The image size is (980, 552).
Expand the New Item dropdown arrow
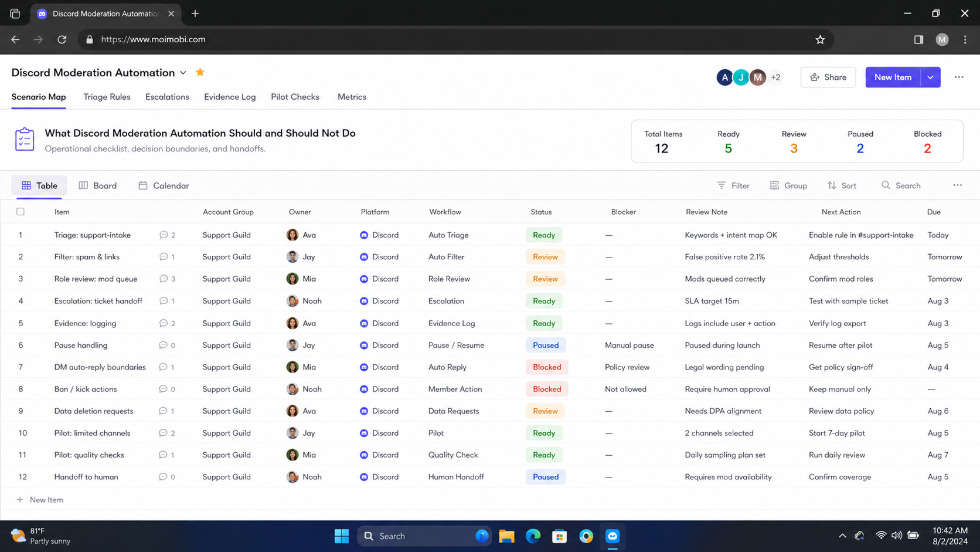931,77
